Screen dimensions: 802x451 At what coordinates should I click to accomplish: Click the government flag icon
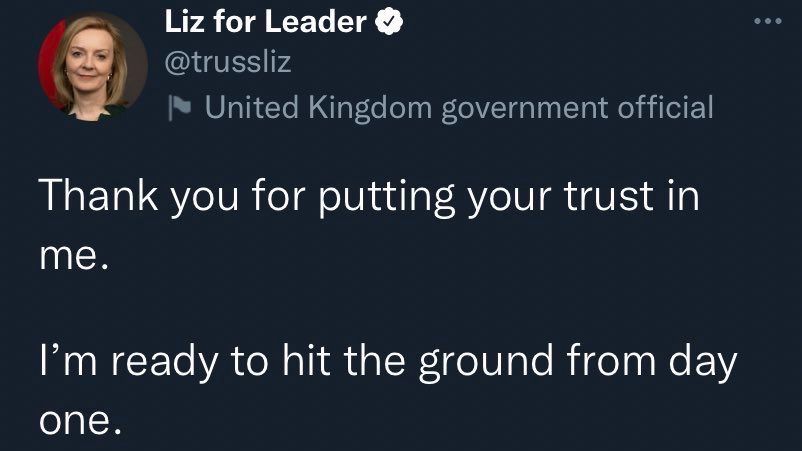point(179,108)
